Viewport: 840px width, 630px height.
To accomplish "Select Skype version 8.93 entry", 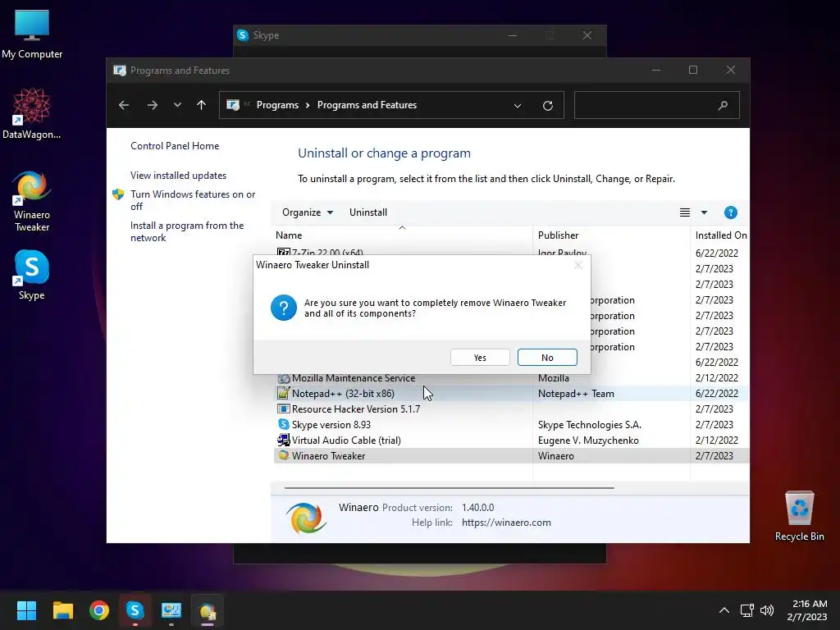I will coord(512,424).
